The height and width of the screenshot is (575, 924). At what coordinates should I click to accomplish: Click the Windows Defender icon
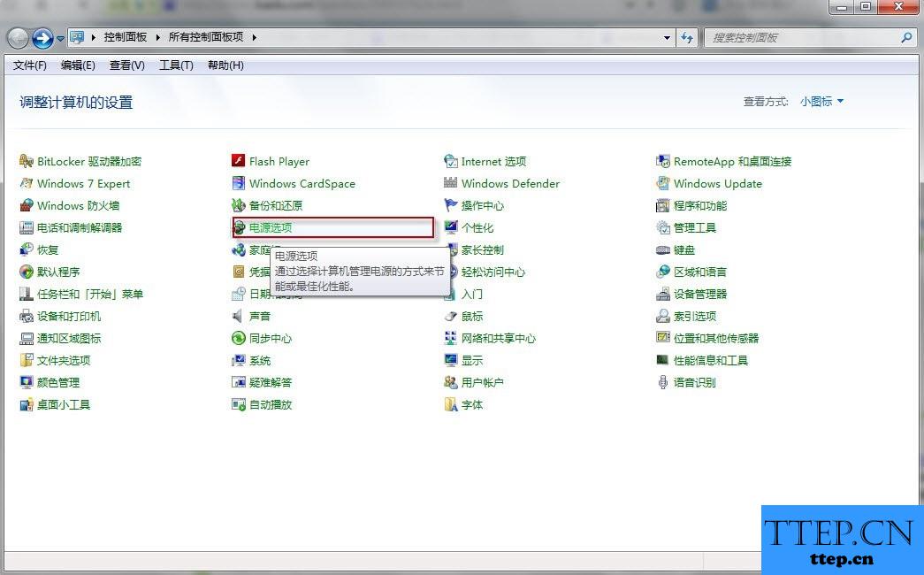point(451,183)
